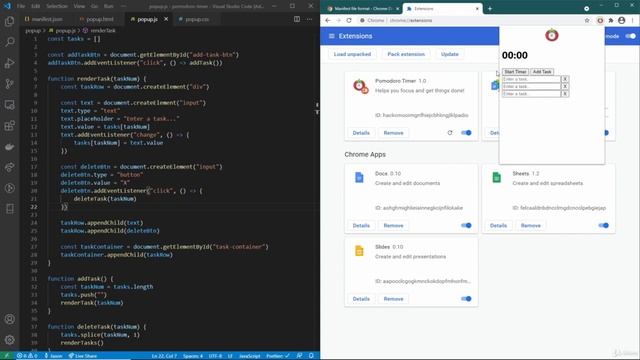Open the popup folder breadcrumb

click(x=33, y=31)
